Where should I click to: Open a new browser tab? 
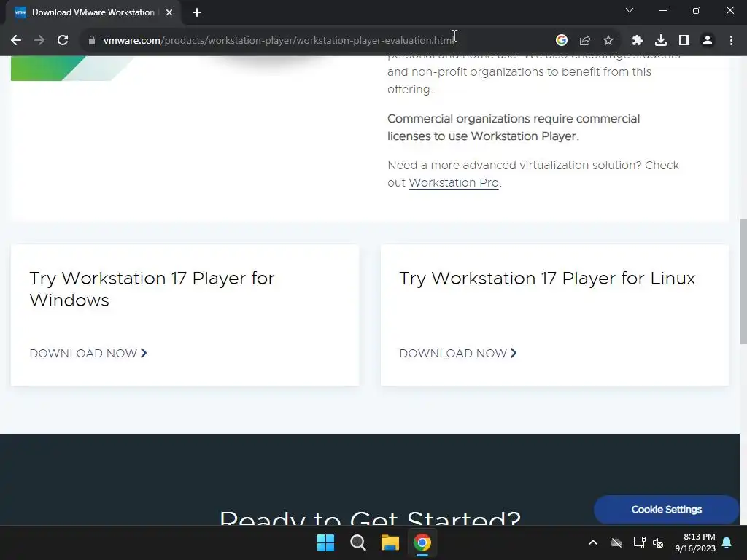197,12
